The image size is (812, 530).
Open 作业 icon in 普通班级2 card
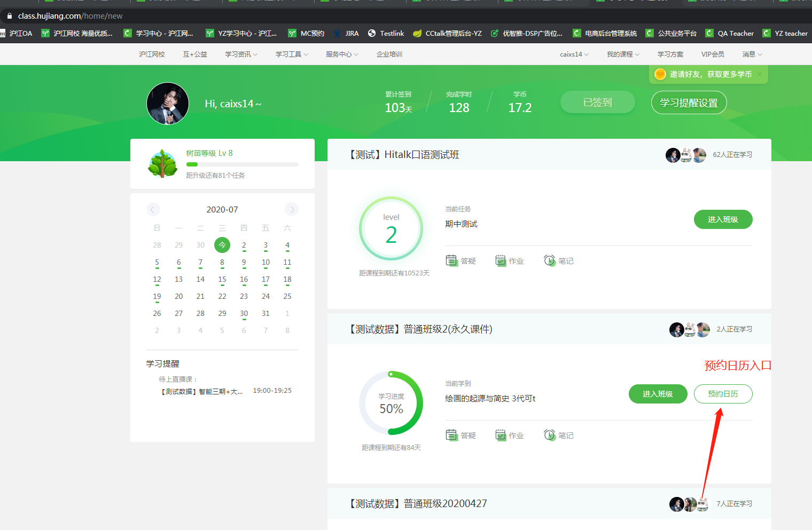point(501,435)
